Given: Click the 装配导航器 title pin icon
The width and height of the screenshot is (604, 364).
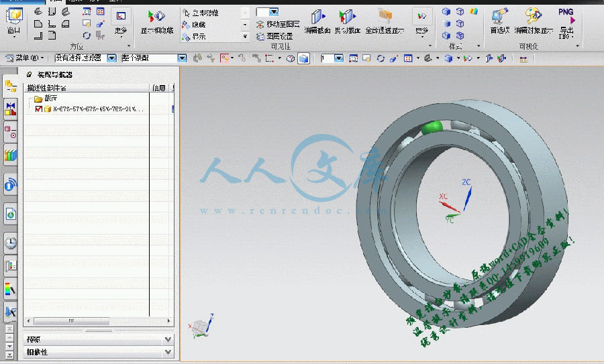Looking at the screenshot, I should [x=30, y=74].
